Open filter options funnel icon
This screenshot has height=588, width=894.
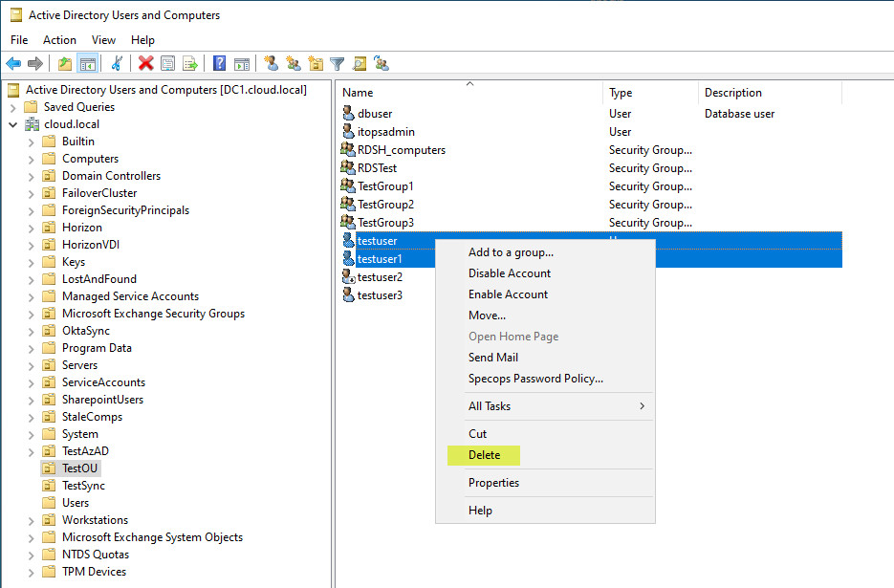point(337,63)
